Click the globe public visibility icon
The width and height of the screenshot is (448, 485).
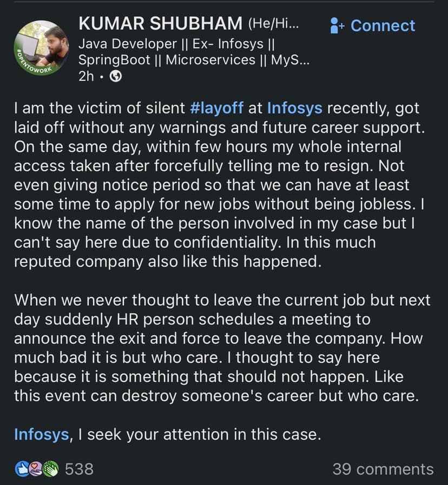115,76
